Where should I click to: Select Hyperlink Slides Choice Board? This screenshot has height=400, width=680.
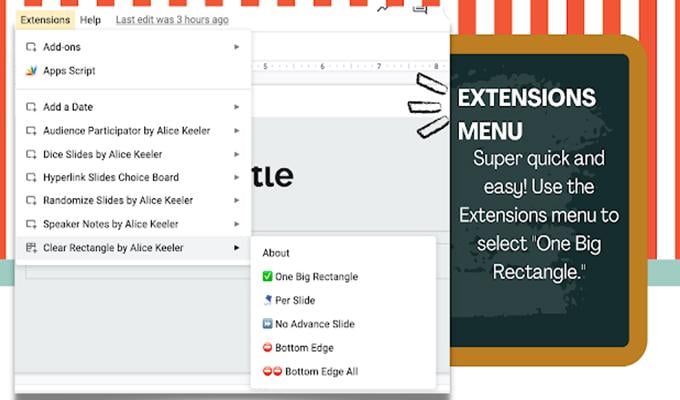pyautogui.click(x=133, y=177)
